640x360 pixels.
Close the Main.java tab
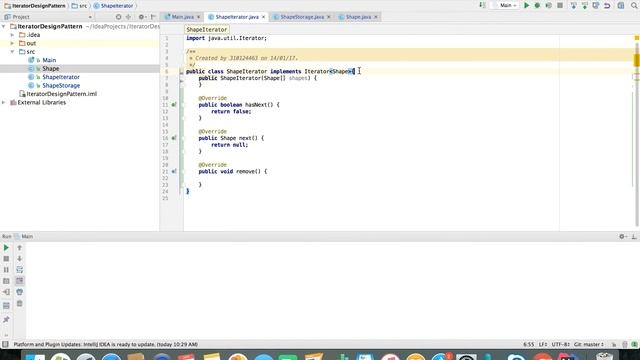point(199,17)
